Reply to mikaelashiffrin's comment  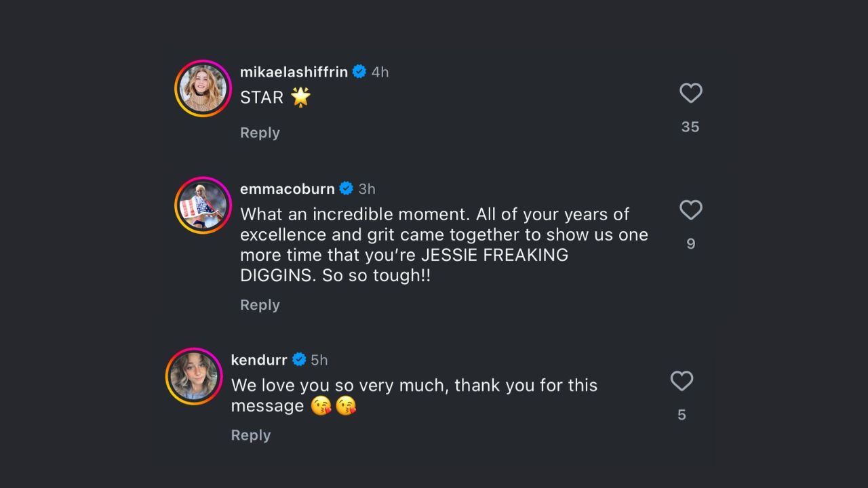(x=260, y=133)
